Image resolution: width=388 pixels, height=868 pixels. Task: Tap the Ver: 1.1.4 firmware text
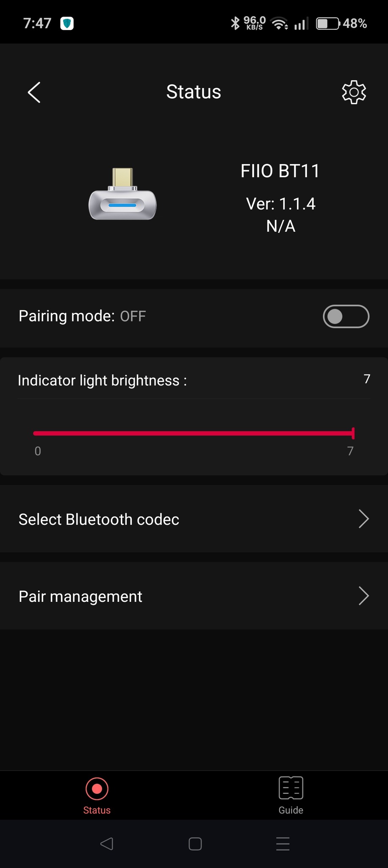(280, 204)
